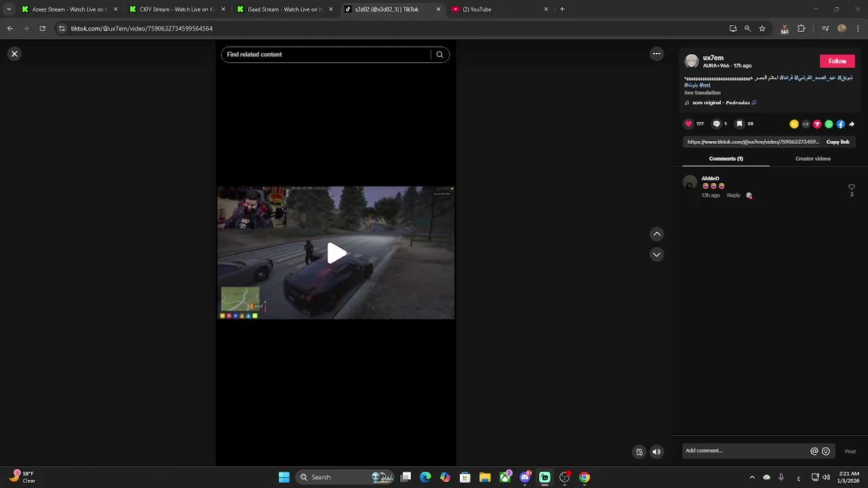Open Extensions puzzle icon
868x488 pixels.
coord(801,28)
